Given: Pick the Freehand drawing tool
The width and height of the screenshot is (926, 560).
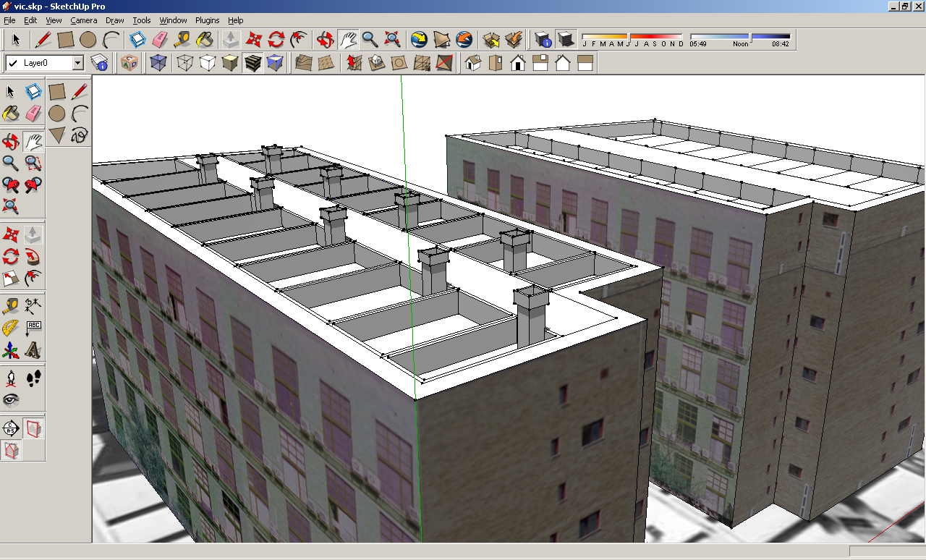Looking at the screenshot, I should (x=80, y=135).
